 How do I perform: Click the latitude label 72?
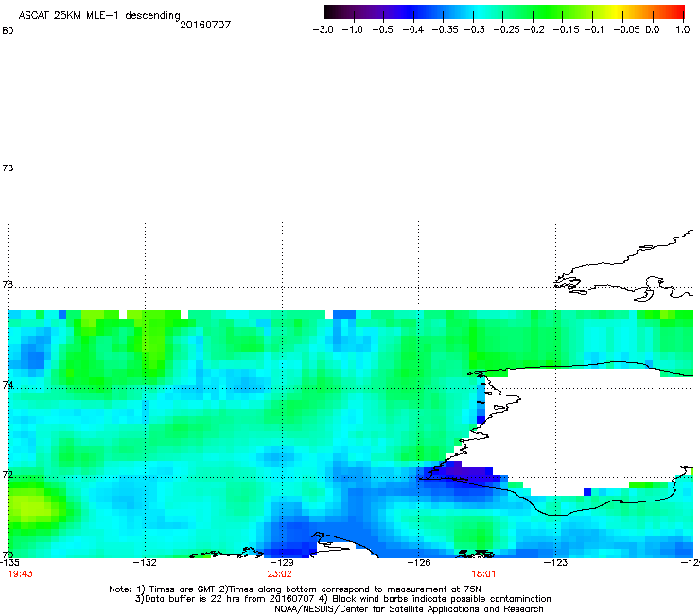[8, 474]
